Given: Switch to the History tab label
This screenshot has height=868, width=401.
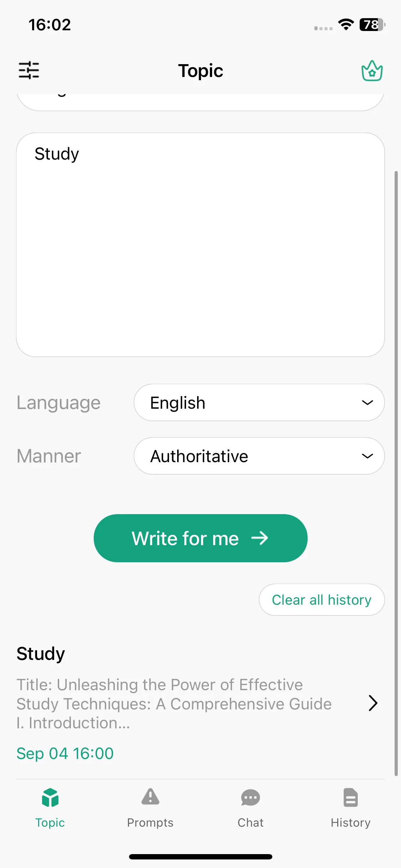Looking at the screenshot, I should [x=351, y=822].
